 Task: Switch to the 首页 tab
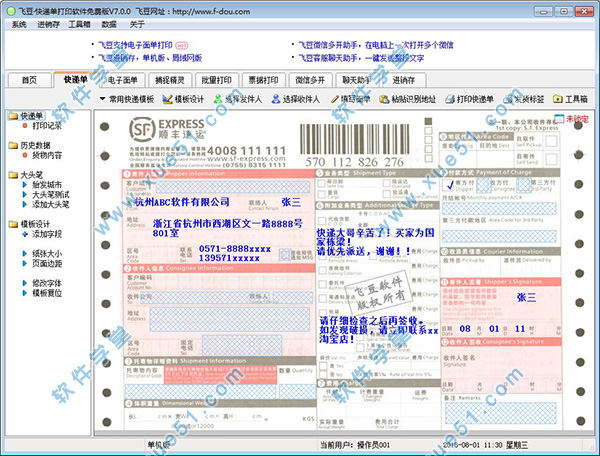[29, 80]
